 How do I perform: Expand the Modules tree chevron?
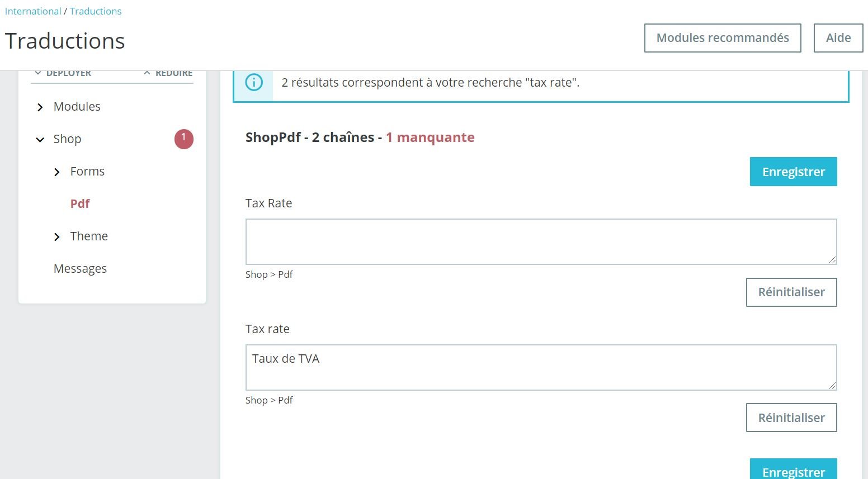(40, 107)
